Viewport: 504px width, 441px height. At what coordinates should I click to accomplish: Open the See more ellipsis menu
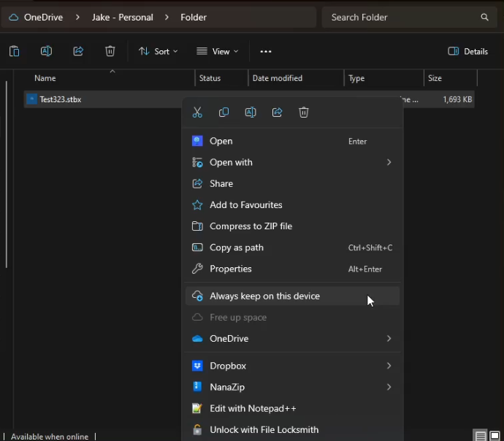pos(265,51)
